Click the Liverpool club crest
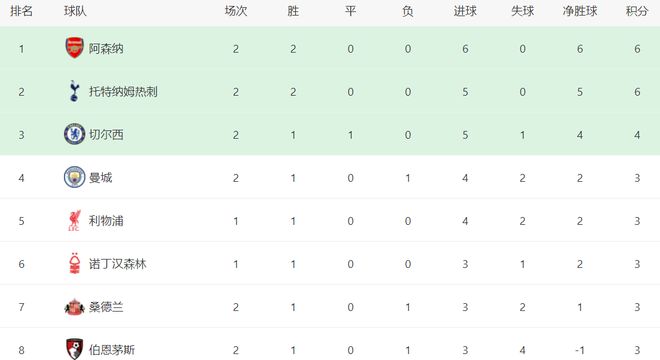 pyautogui.click(x=75, y=221)
